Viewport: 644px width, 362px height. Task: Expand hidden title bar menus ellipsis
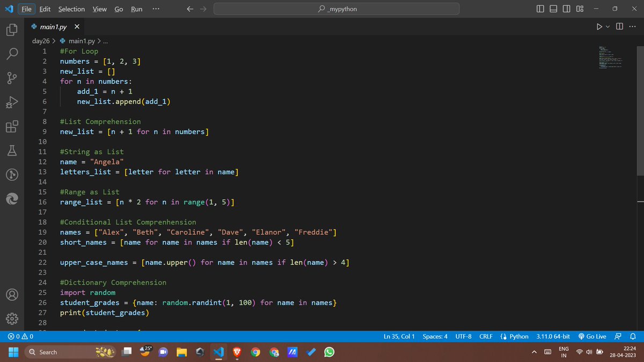coord(155,9)
